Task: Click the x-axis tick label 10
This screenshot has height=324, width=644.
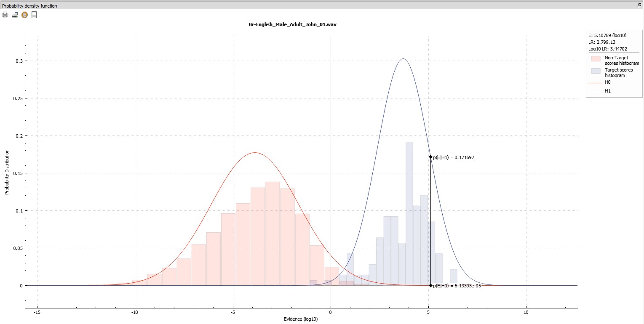Action: tap(526, 313)
